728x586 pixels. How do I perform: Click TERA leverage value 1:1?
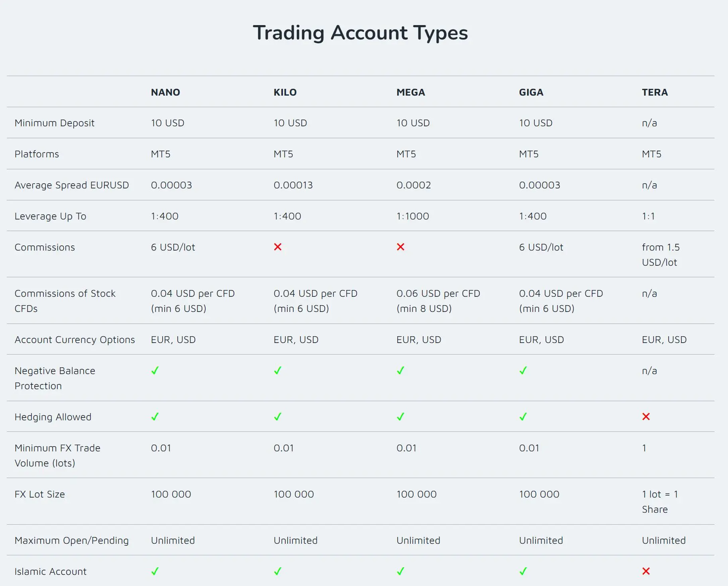648,216
